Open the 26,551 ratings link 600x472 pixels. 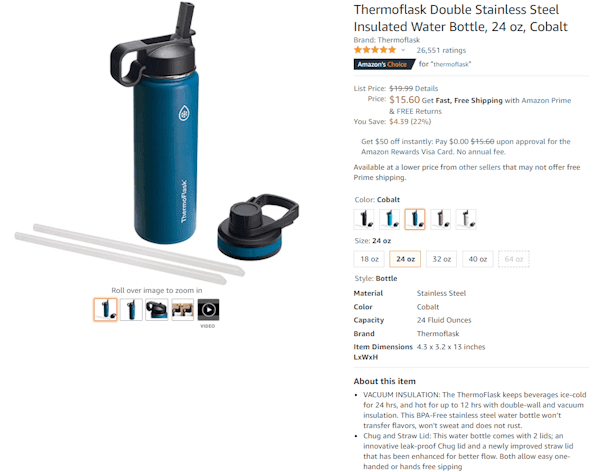tap(441, 50)
